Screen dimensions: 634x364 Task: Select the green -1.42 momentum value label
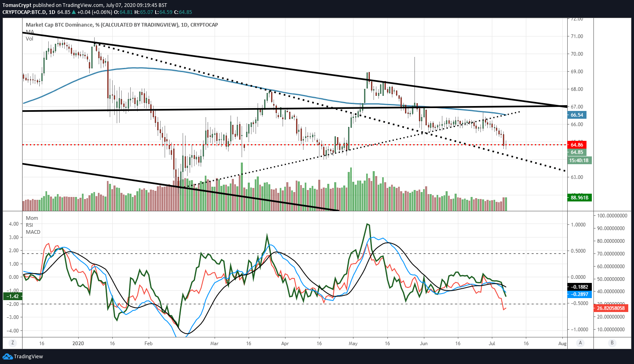click(x=13, y=296)
